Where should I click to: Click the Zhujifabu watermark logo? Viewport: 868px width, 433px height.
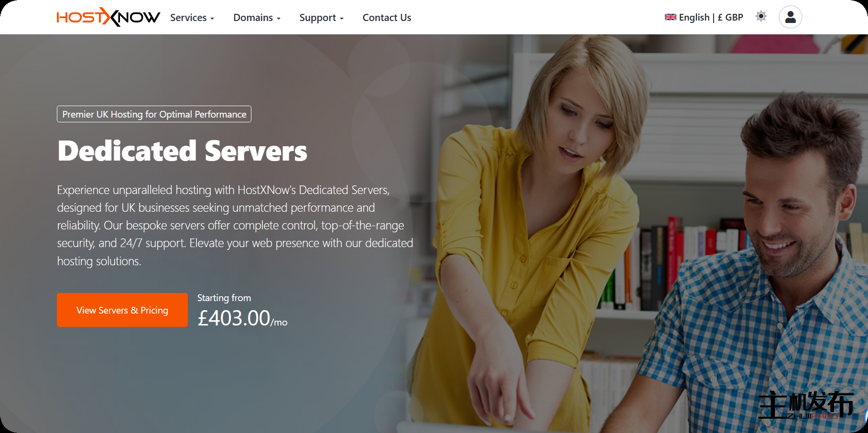click(x=805, y=405)
